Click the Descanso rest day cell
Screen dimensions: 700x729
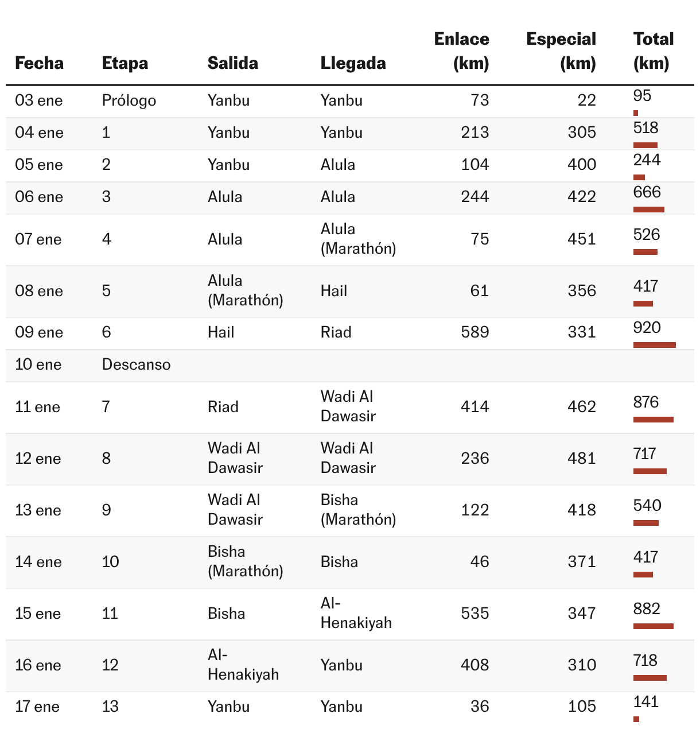click(x=136, y=364)
